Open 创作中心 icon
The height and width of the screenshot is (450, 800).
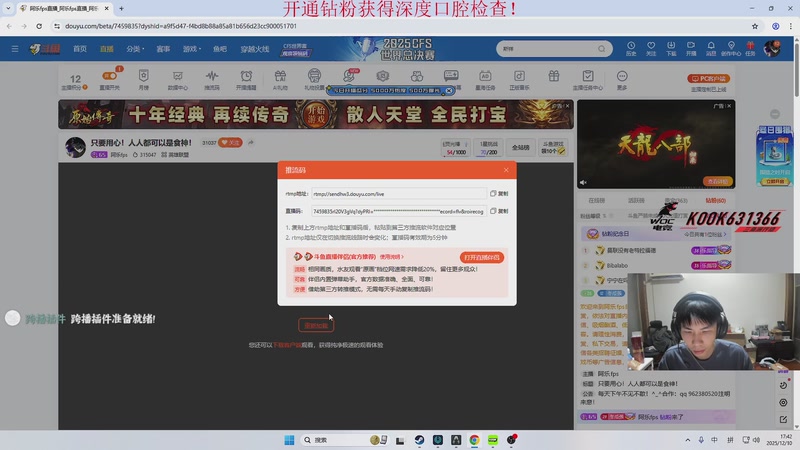coord(731,48)
